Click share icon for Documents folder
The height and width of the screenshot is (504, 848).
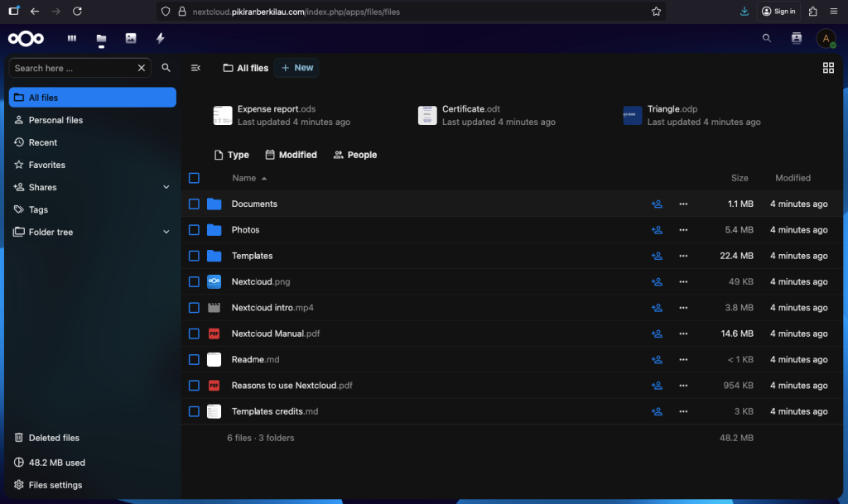click(657, 204)
